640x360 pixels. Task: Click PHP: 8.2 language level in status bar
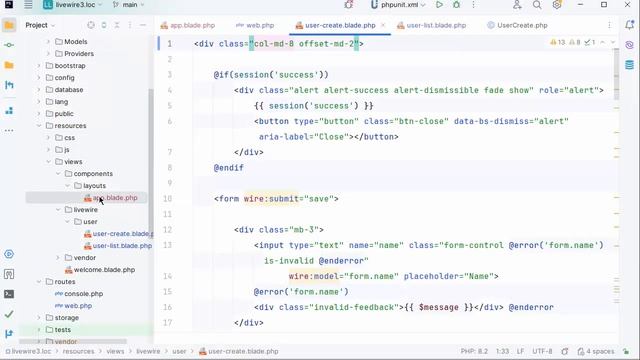click(474, 351)
